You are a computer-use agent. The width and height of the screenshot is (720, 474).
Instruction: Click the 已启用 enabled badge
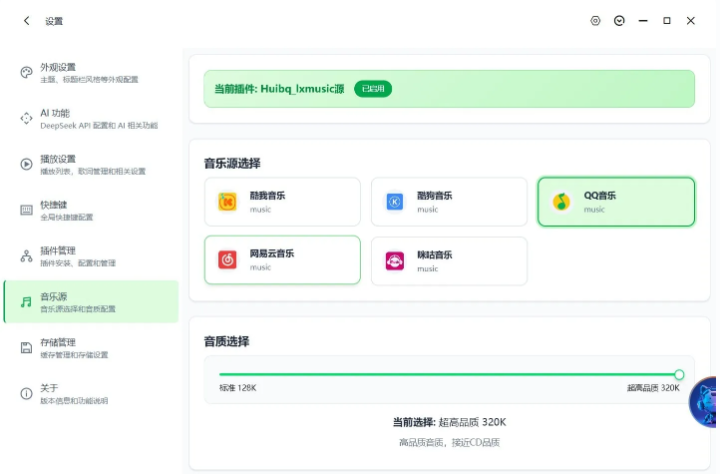[373, 89]
